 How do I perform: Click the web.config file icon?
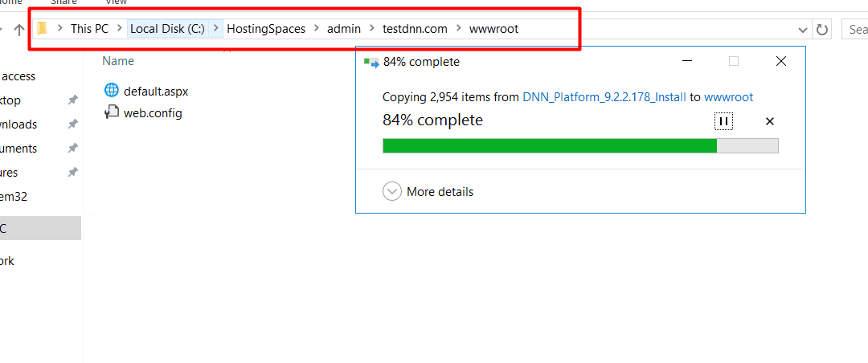111,112
